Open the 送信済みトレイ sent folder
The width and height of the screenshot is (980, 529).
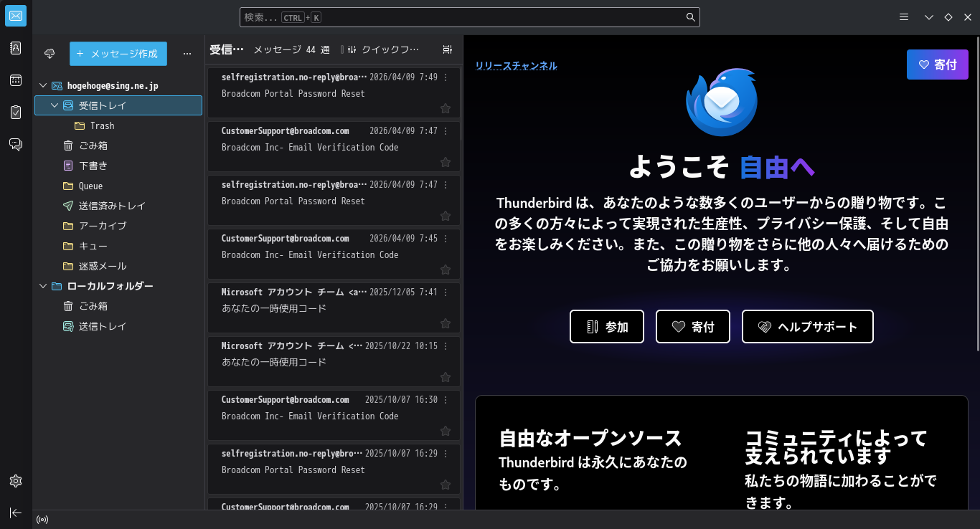(x=118, y=206)
